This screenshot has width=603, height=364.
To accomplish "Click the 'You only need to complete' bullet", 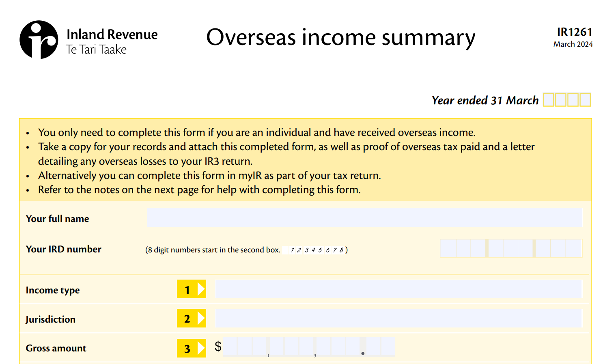I will 257,133.
